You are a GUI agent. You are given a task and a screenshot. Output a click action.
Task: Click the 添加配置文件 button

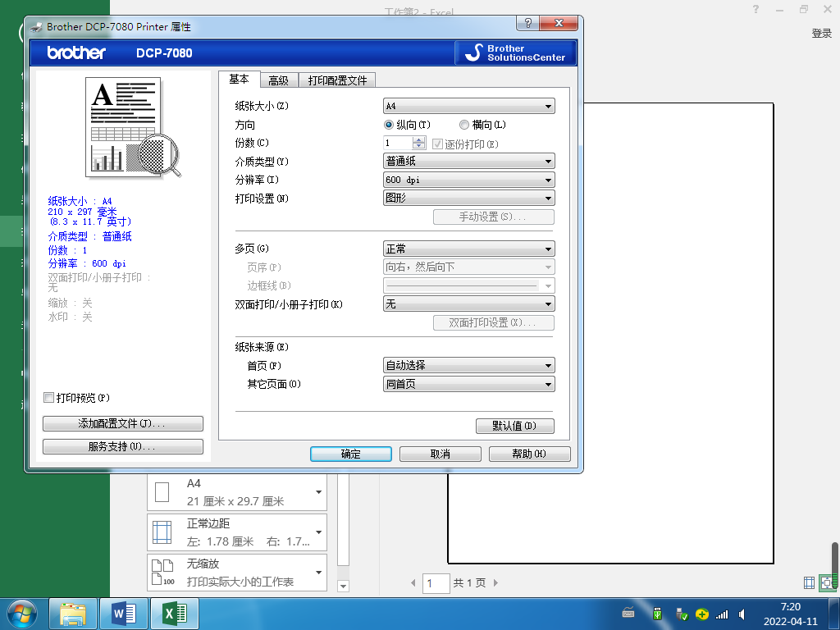click(x=123, y=424)
